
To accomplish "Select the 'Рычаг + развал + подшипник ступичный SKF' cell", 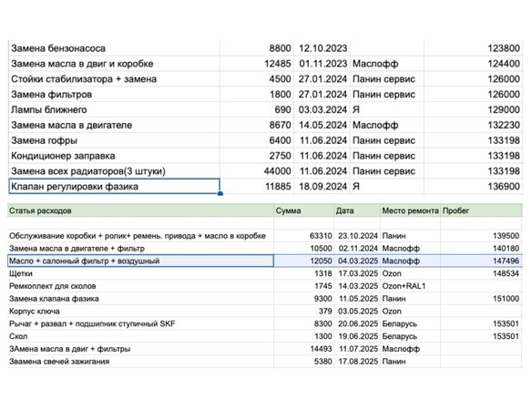I will [140, 323].
